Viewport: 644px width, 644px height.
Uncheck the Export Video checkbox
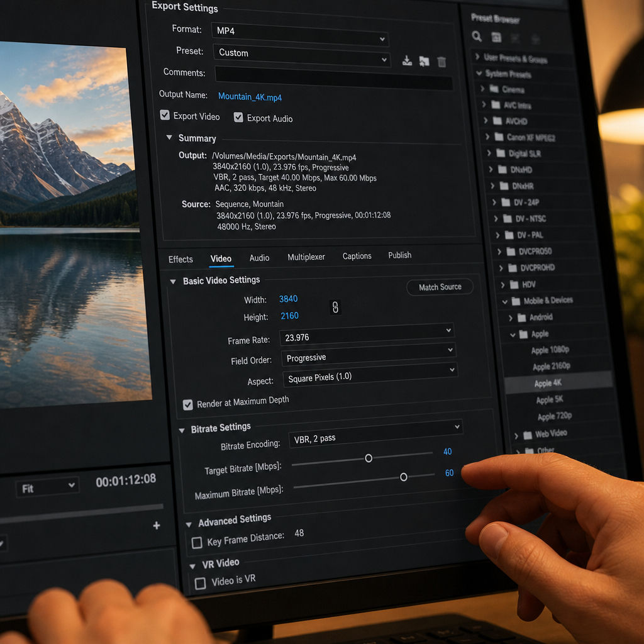[x=165, y=115]
